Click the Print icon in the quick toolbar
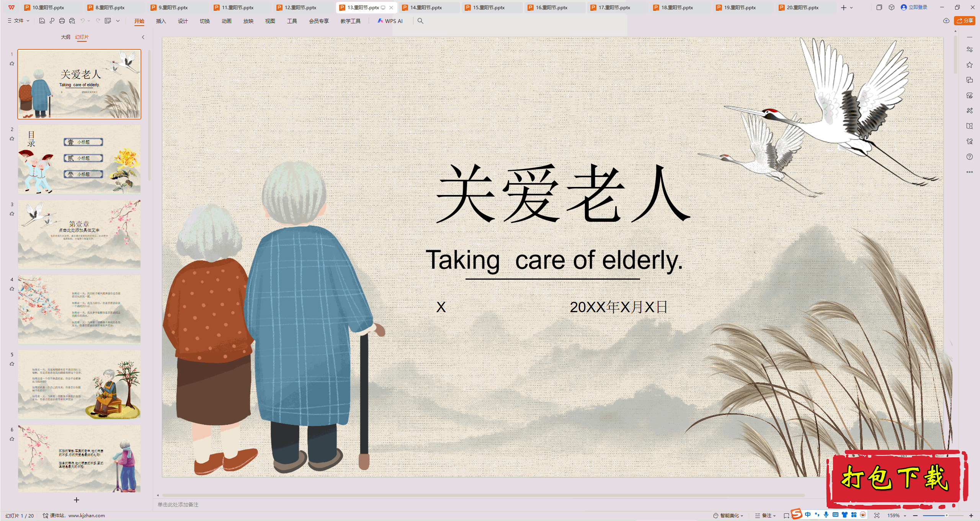 [x=62, y=21]
